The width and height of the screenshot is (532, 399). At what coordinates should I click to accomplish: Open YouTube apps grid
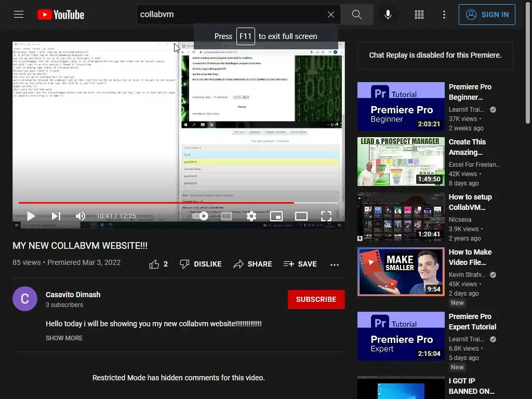click(x=419, y=15)
